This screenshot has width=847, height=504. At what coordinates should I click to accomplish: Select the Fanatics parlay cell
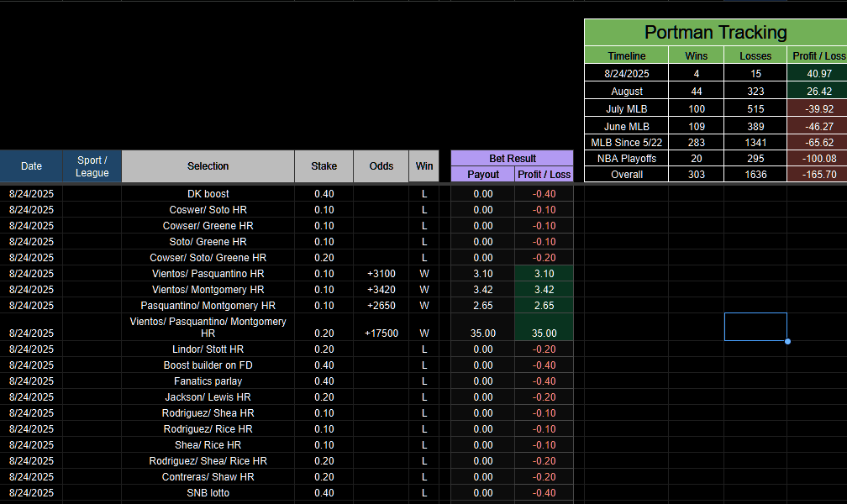coord(208,381)
